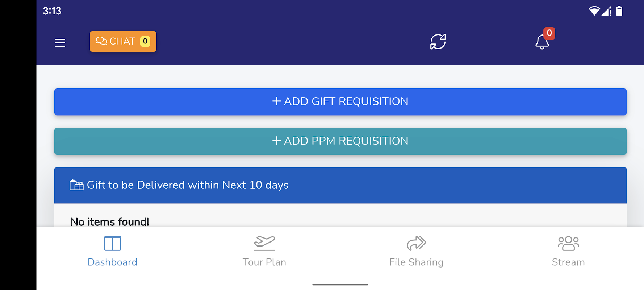Viewport: 644px width, 290px height.
Task: Tap the gift box icon in header
Action: click(x=76, y=185)
